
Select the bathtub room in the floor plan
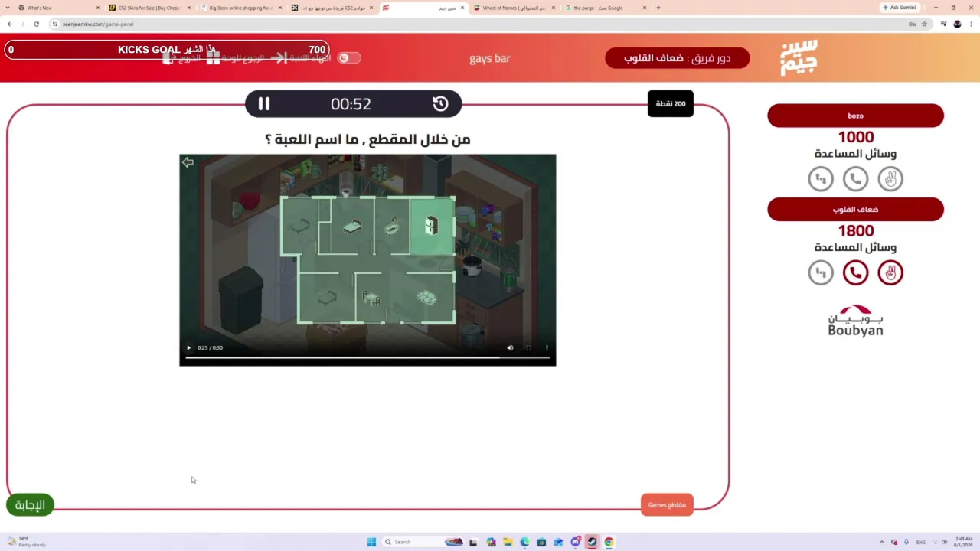pyautogui.click(x=392, y=226)
